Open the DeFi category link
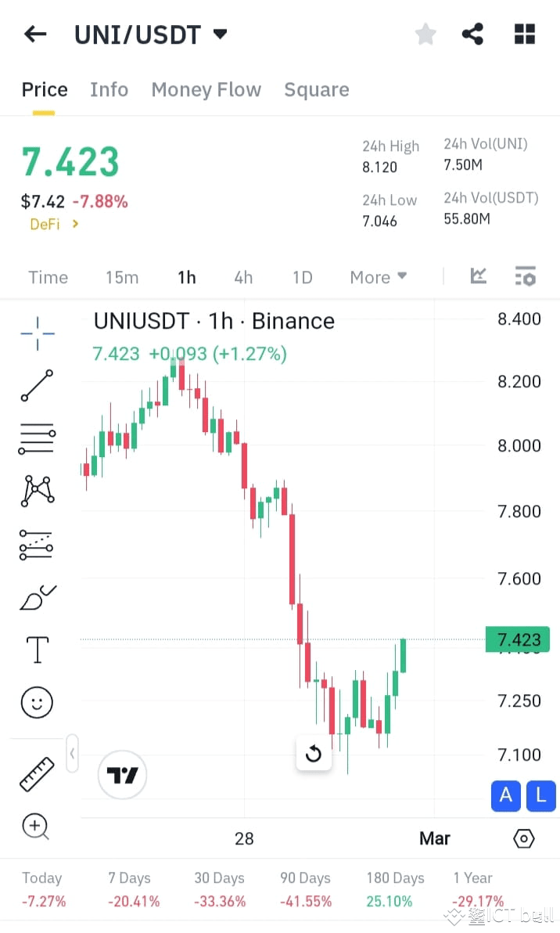This screenshot has height=933, width=560. [45, 224]
